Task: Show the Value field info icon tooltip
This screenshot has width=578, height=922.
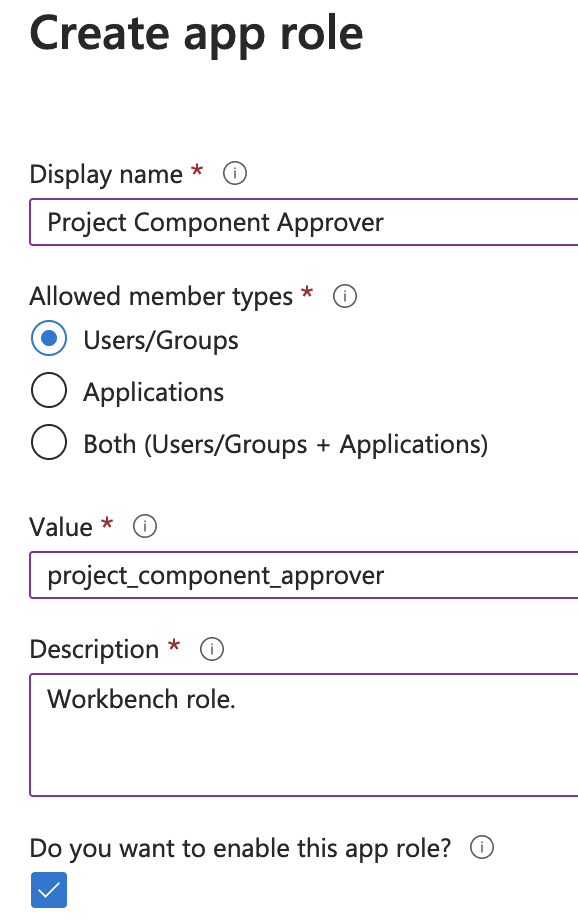Action: pos(145,526)
